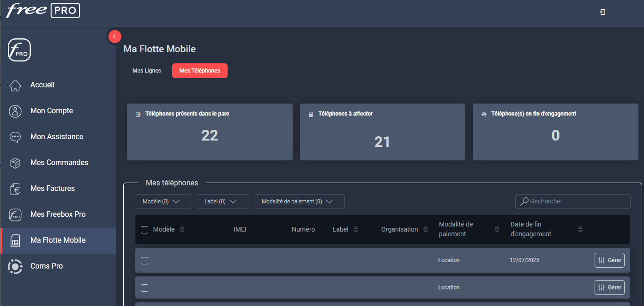Open Mes Factures menu item
The width and height of the screenshot is (644, 306).
58,189
